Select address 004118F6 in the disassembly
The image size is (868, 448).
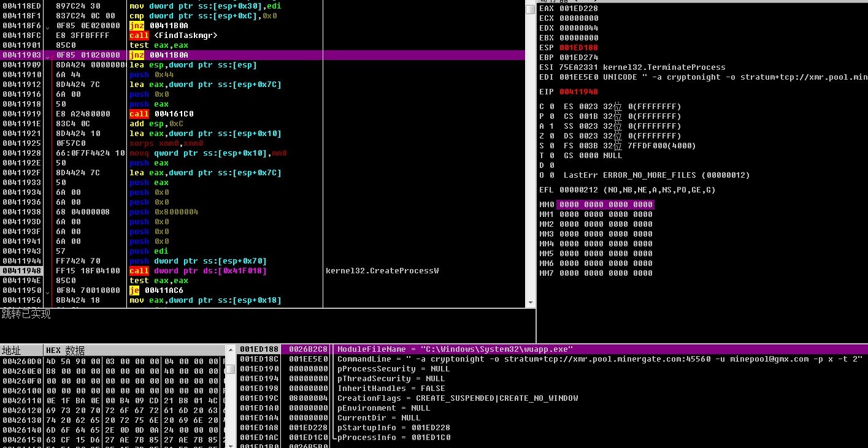[21, 26]
